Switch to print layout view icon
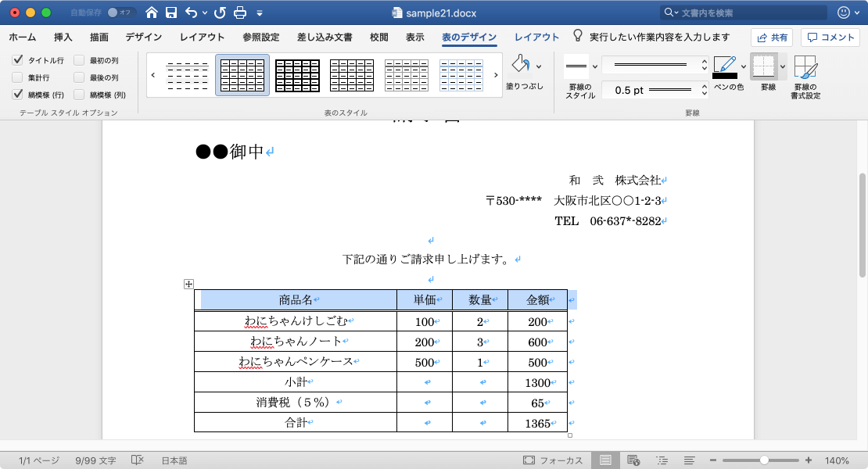Image resolution: width=868 pixels, height=469 pixels. coord(605,460)
